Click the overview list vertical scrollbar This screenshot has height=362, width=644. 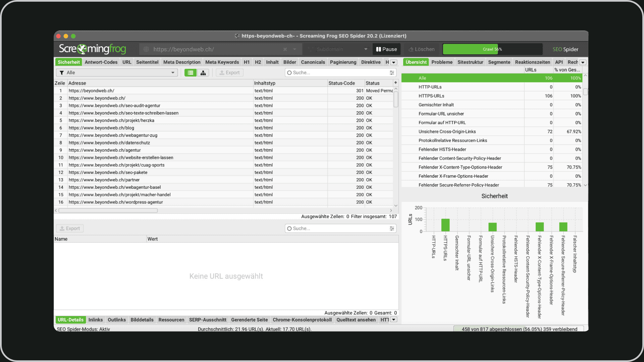(x=585, y=92)
